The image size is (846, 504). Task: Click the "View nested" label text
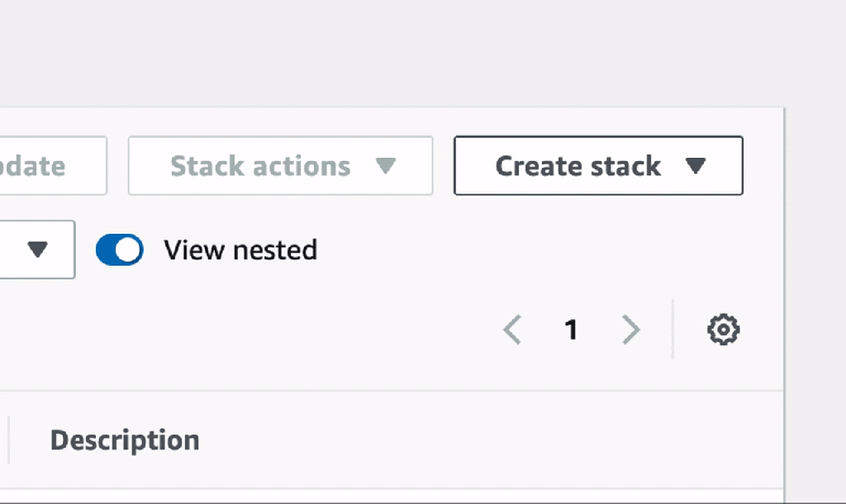click(x=240, y=250)
